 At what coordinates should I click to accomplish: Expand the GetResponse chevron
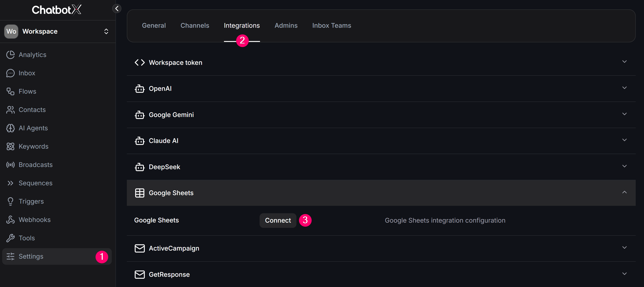click(624, 274)
